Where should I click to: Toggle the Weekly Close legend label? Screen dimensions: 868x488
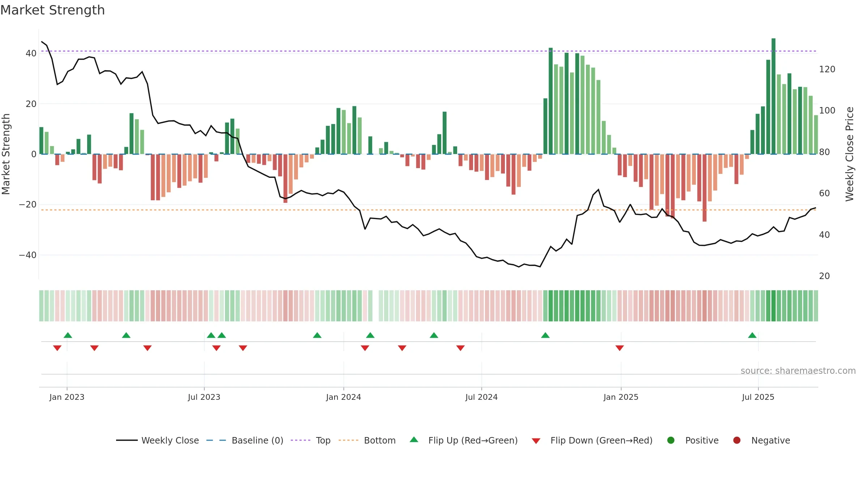pos(170,440)
